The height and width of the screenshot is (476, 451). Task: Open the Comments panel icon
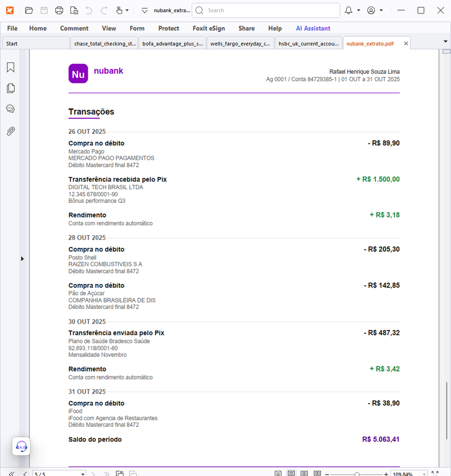click(x=11, y=109)
